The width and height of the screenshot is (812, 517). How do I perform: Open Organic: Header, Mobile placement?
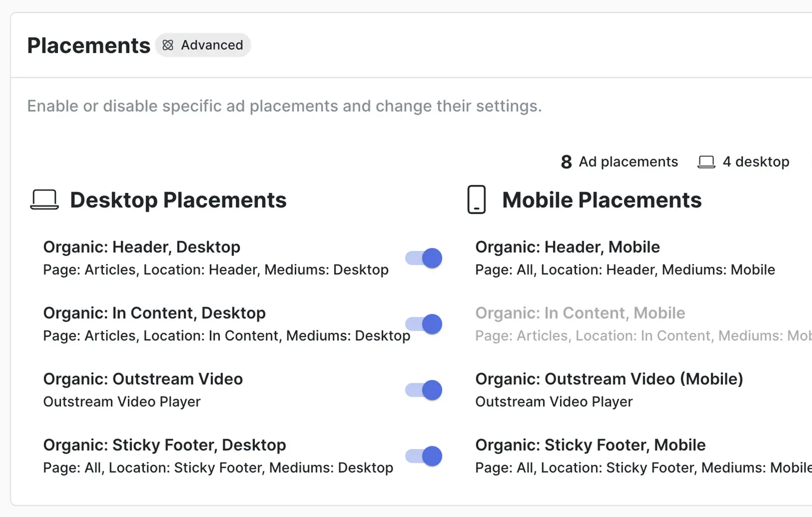click(x=567, y=247)
